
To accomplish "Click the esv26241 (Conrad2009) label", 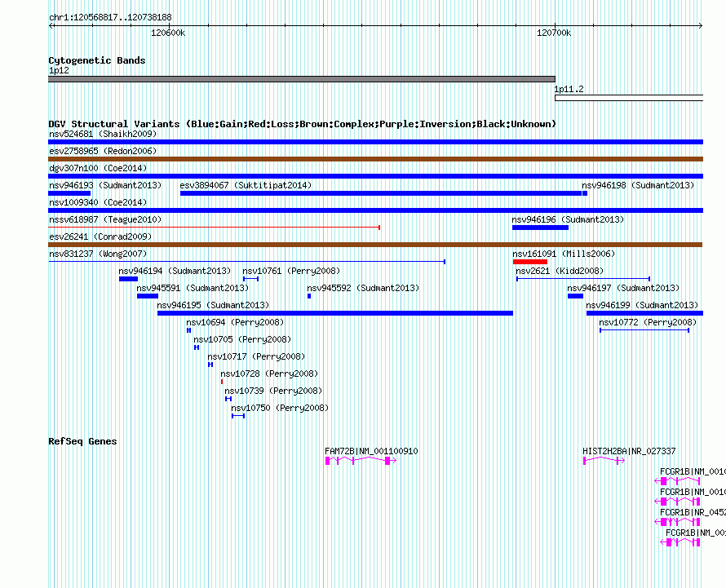I will tap(100, 237).
